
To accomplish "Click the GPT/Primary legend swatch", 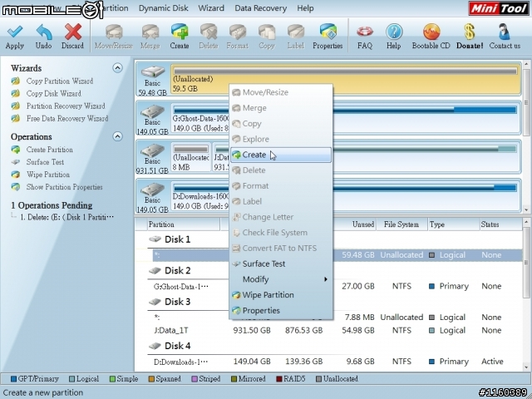I will [14, 379].
